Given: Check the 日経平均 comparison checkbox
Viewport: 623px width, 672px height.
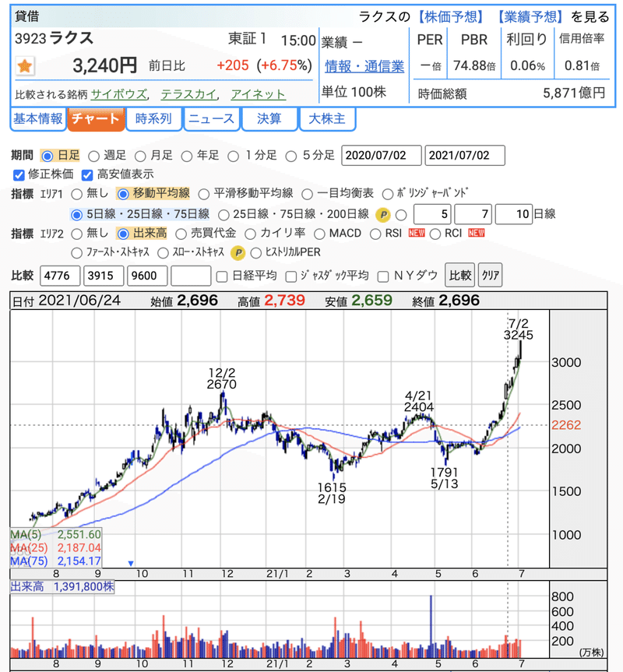Looking at the screenshot, I should 222,276.
